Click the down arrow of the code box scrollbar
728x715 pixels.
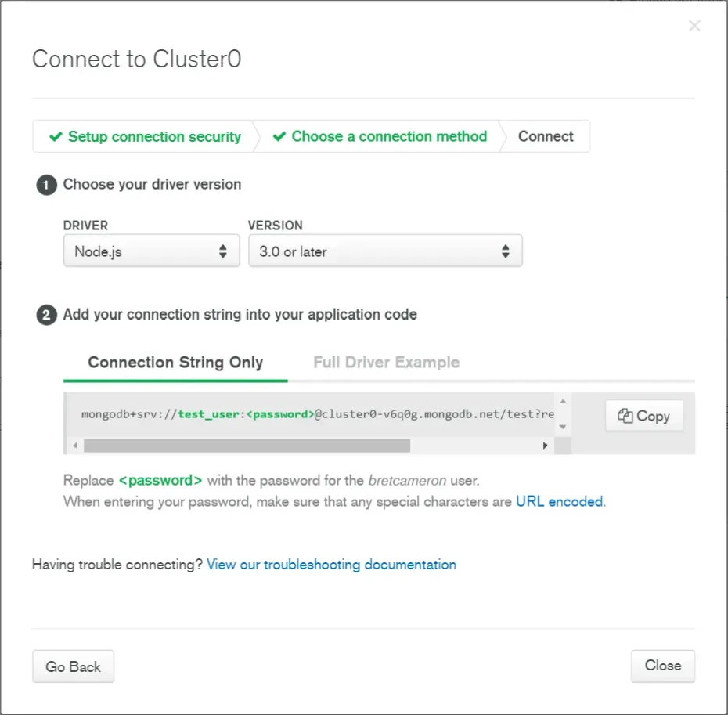click(x=563, y=427)
